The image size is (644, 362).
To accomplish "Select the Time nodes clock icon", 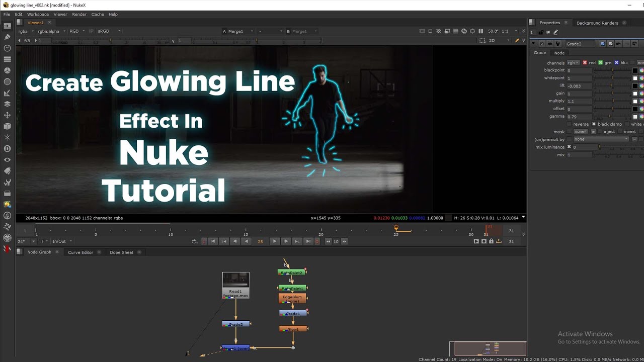I will coord(7,48).
